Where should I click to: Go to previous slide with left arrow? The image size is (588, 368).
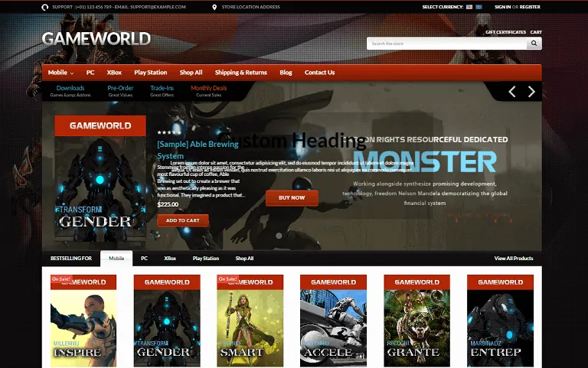[512, 92]
